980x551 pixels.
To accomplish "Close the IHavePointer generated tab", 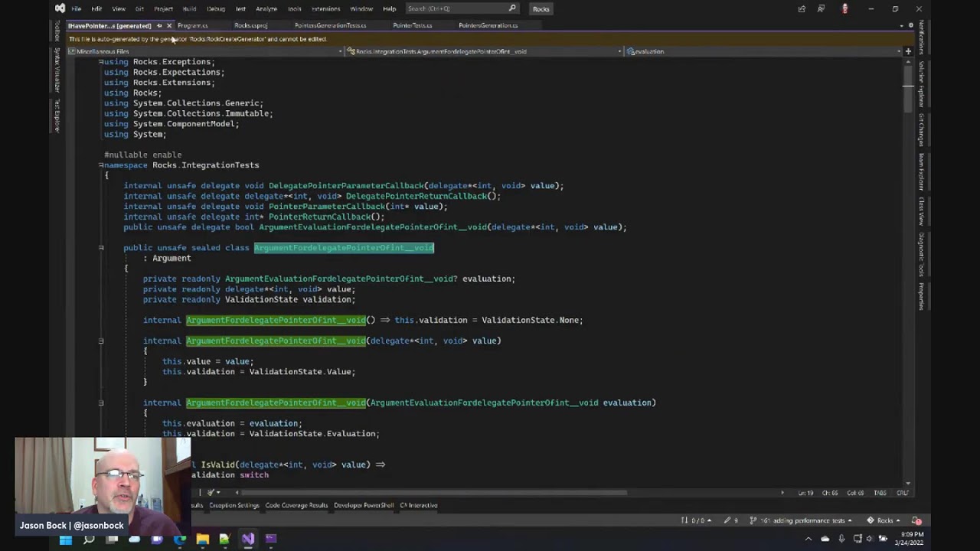I will tap(169, 26).
